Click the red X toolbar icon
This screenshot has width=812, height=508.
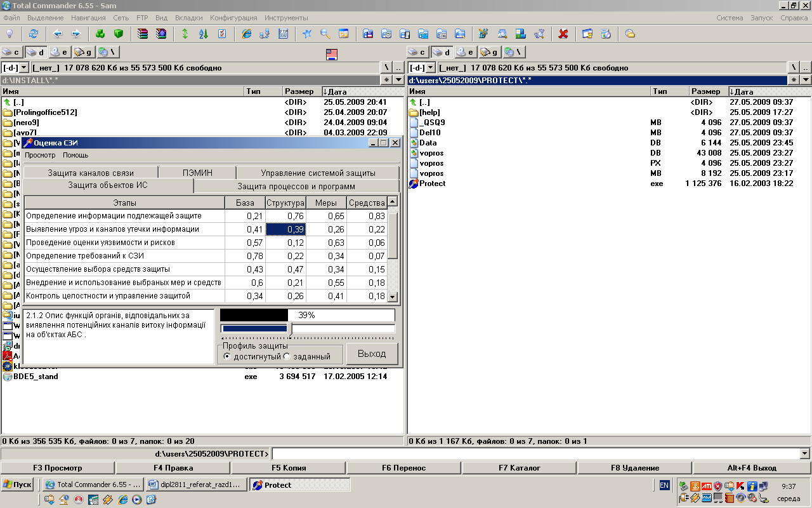(563, 34)
